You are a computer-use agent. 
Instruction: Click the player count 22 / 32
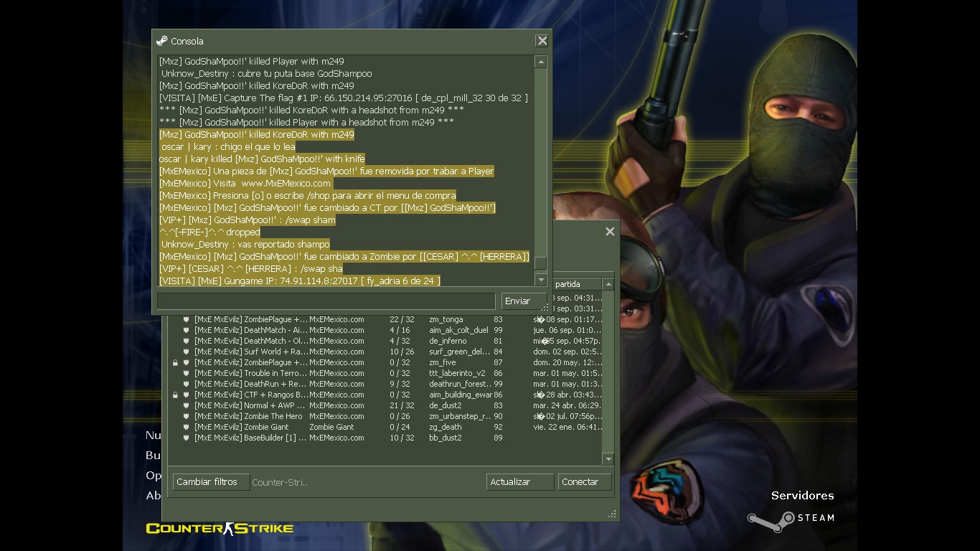(402, 319)
